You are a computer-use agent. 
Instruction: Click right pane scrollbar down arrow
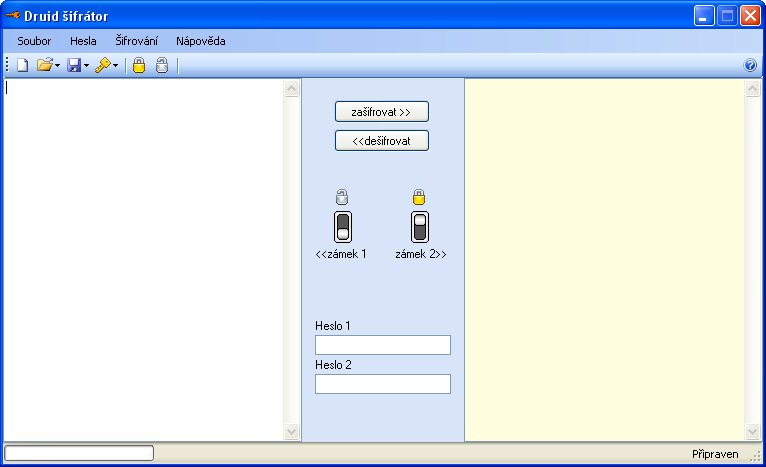click(752, 431)
